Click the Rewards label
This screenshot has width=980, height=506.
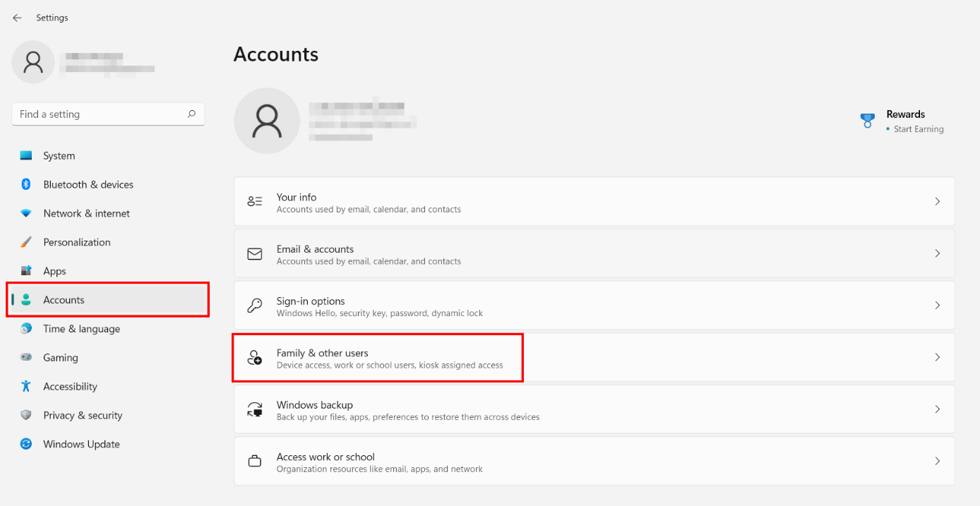905,114
